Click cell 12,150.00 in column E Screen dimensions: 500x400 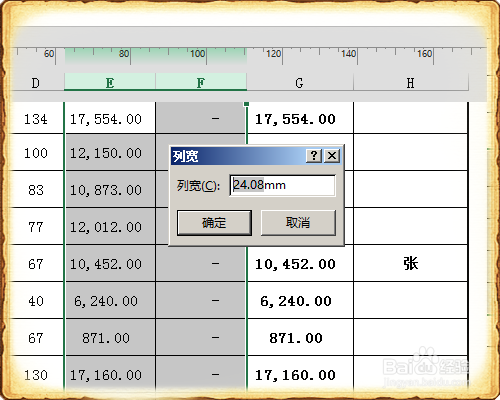pos(110,153)
